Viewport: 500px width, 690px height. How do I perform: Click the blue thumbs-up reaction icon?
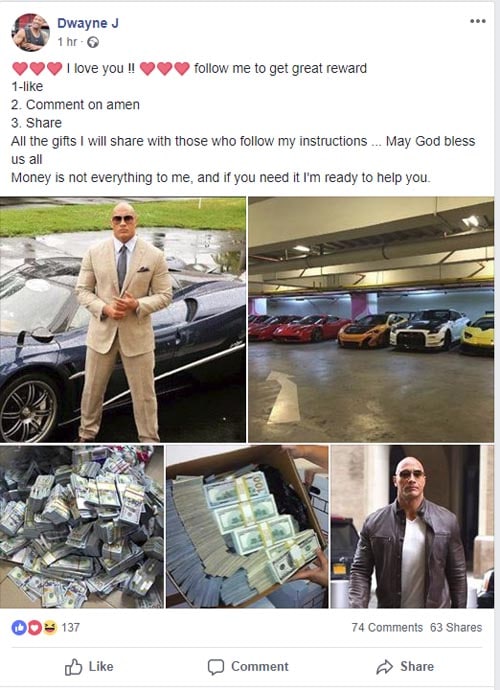[19, 628]
